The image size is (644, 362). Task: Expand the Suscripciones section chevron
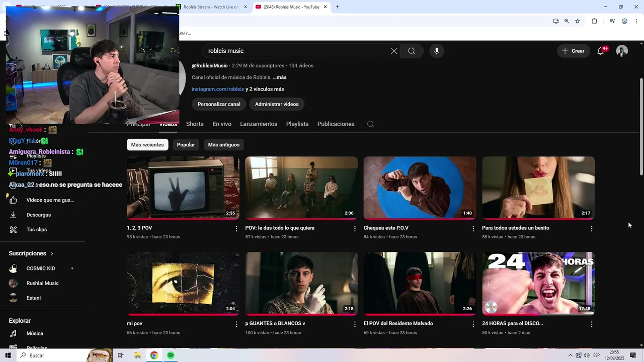point(52,254)
